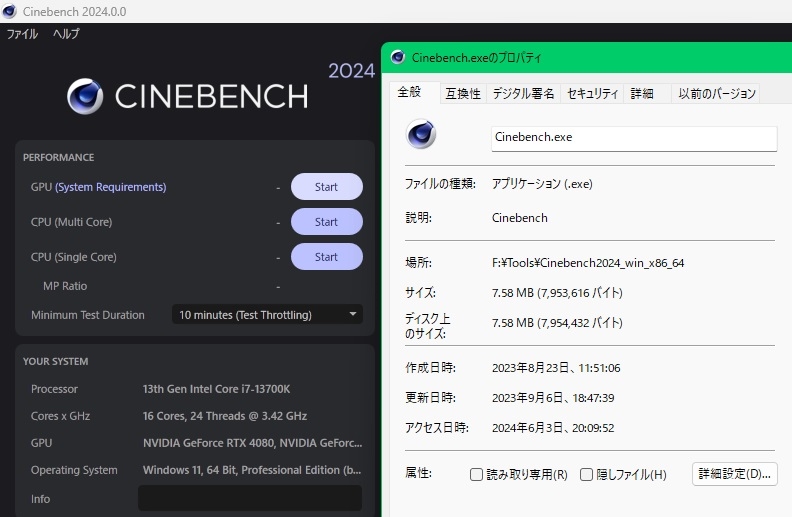The width and height of the screenshot is (792, 517).
Task: Start the GPU benchmark
Action: [x=326, y=187]
